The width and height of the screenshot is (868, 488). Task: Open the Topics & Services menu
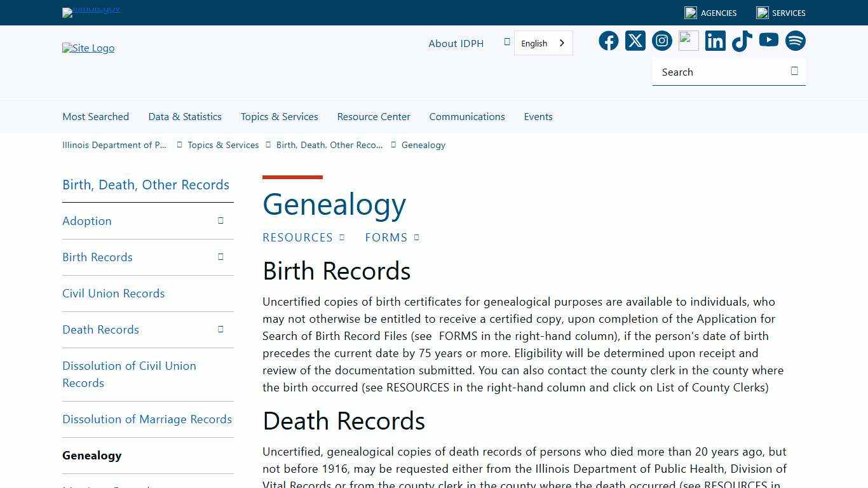[279, 116]
